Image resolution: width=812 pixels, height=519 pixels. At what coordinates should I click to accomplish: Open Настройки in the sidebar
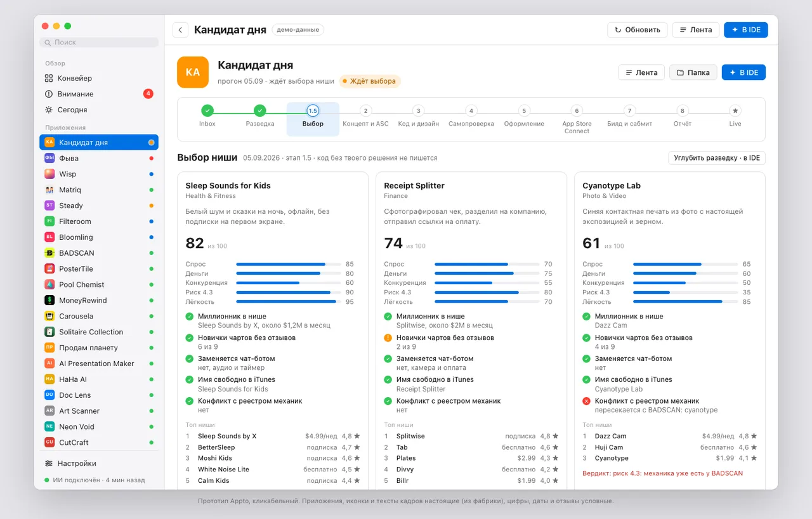click(x=99, y=463)
